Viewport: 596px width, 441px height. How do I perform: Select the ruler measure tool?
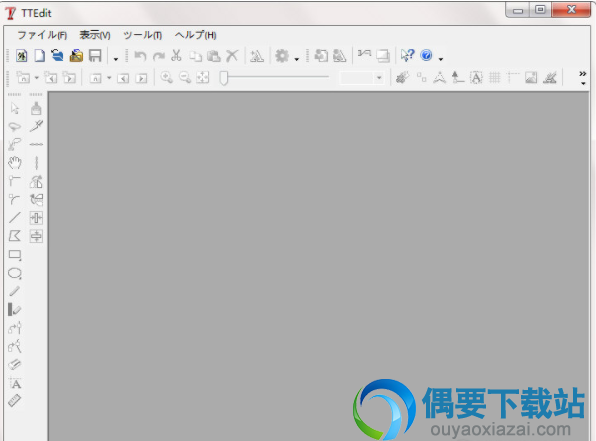point(15,401)
